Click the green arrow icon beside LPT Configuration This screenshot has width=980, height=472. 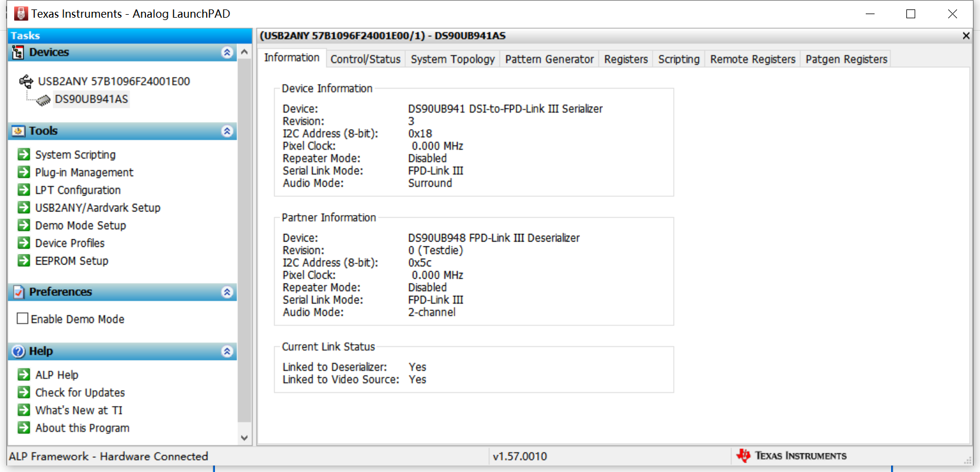(x=24, y=190)
